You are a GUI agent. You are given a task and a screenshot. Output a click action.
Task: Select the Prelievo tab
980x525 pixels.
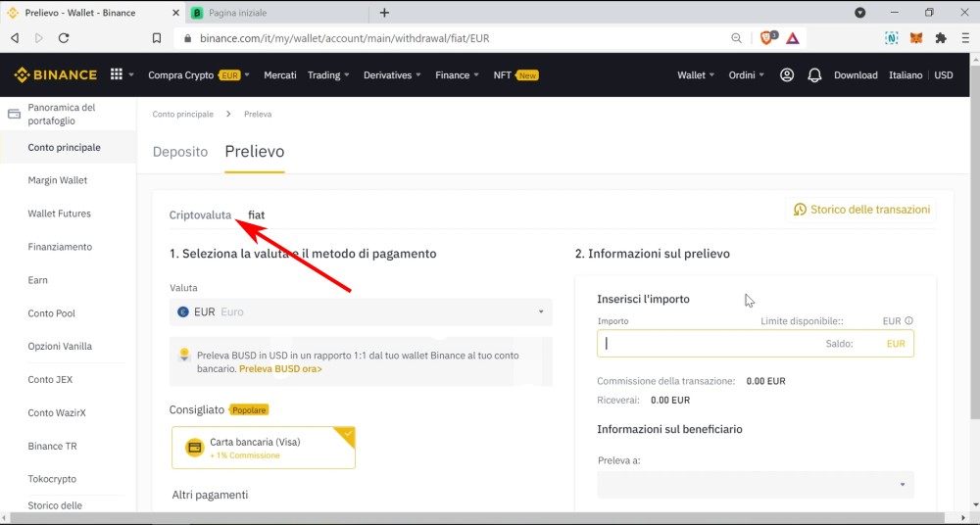[x=255, y=152]
